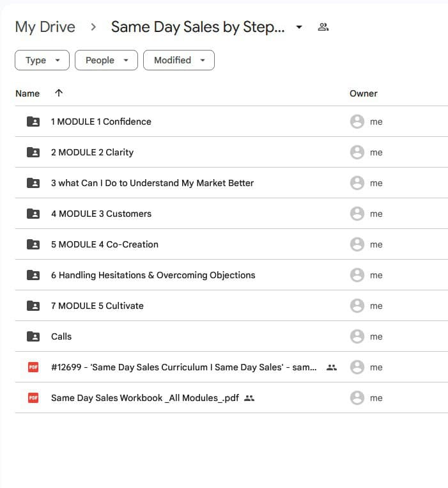Select 3 what Can I Do to Understand folder
The width and height of the screenshot is (448, 488).
pos(152,183)
